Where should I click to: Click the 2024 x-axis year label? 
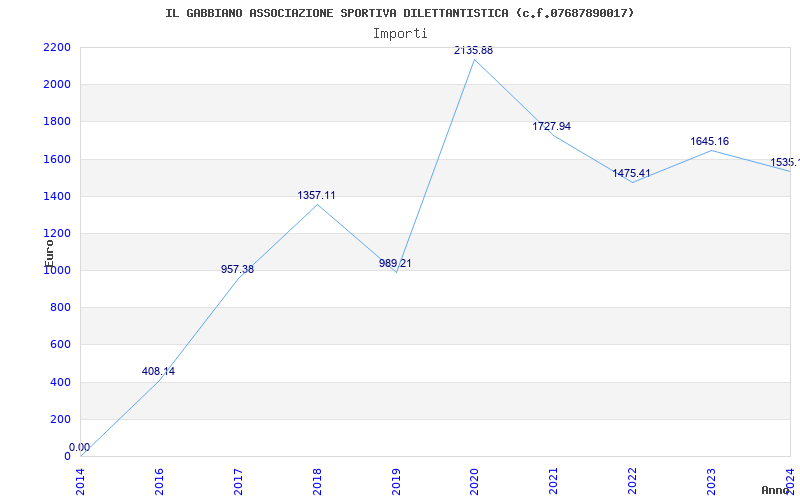point(790,481)
